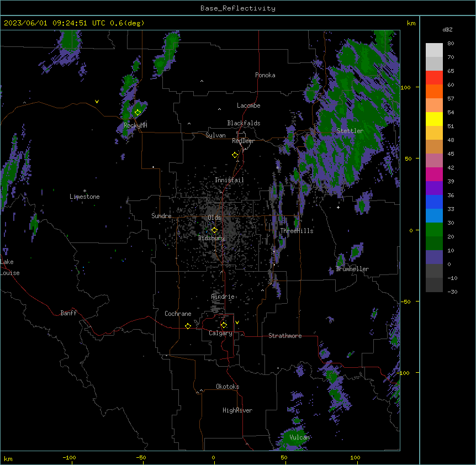The width and height of the screenshot is (476, 465).
Task: Click the Cochrane town label
Action: click(178, 314)
